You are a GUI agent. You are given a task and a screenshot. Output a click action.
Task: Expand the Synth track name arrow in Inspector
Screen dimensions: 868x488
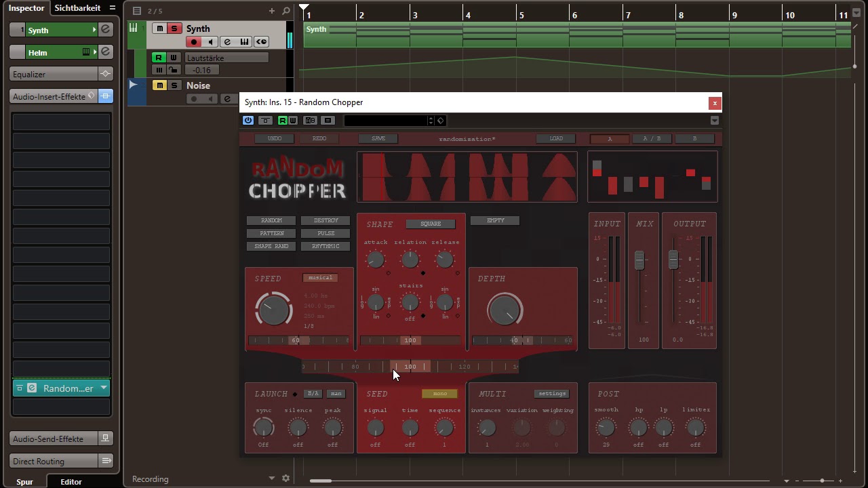click(x=94, y=30)
